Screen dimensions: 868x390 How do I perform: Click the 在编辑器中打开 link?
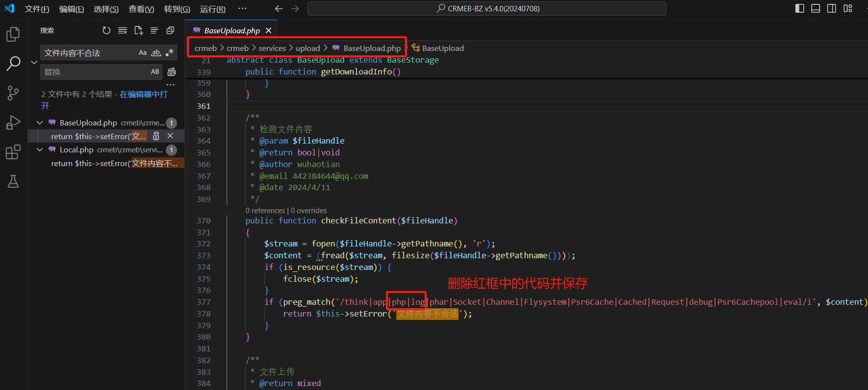pyautogui.click(x=143, y=94)
